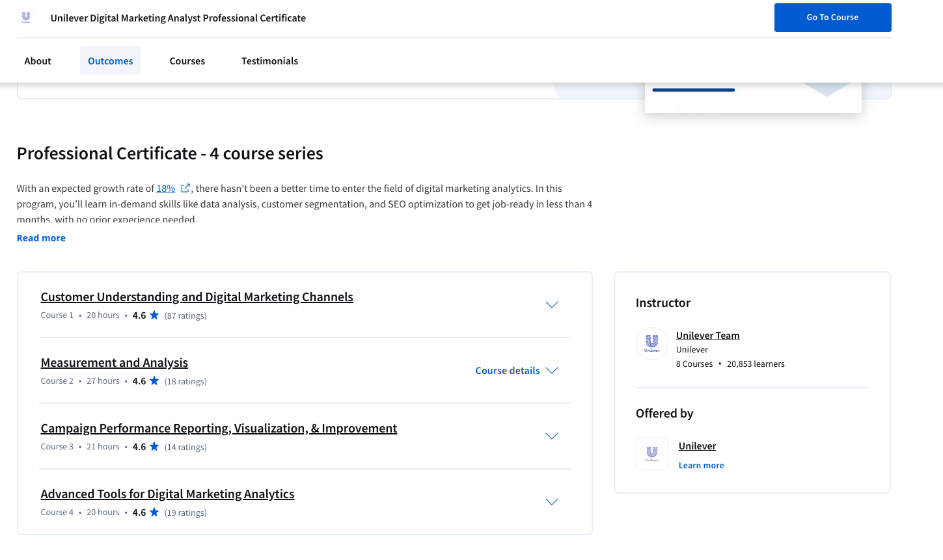Click the star rating icon for Course 4
The width and height of the screenshot is (943, 560).
[154, 513]
